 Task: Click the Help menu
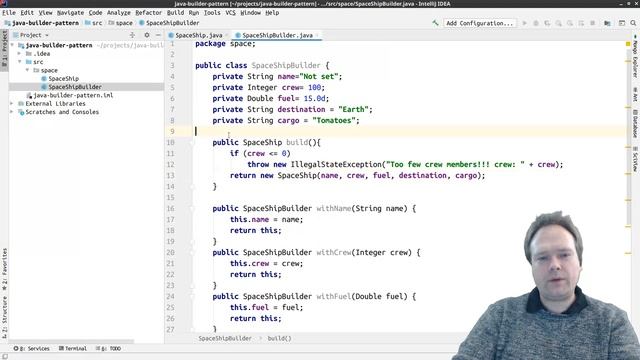[272, 13]
